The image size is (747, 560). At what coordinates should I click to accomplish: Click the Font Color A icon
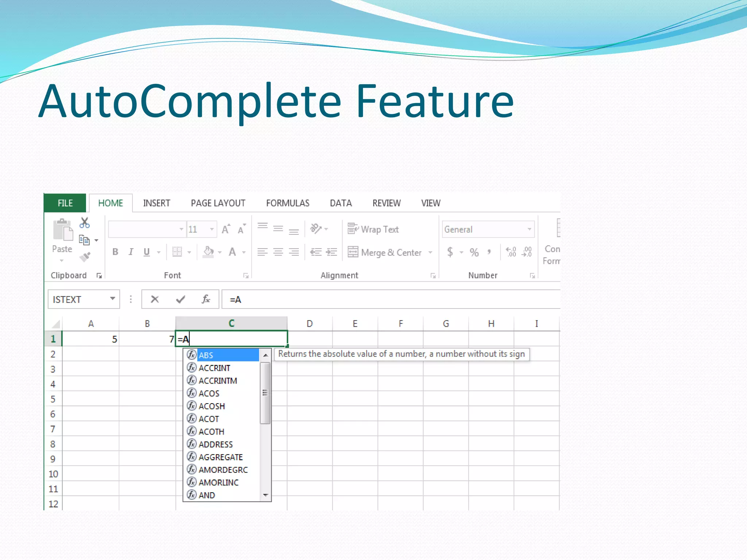pos(232,252)
